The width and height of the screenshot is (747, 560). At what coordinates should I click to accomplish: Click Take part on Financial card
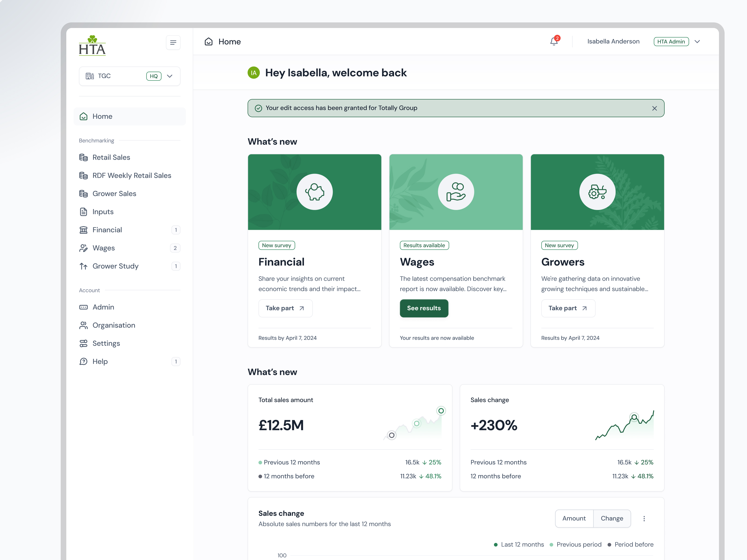pyautogui.click(x=285, y=308)
